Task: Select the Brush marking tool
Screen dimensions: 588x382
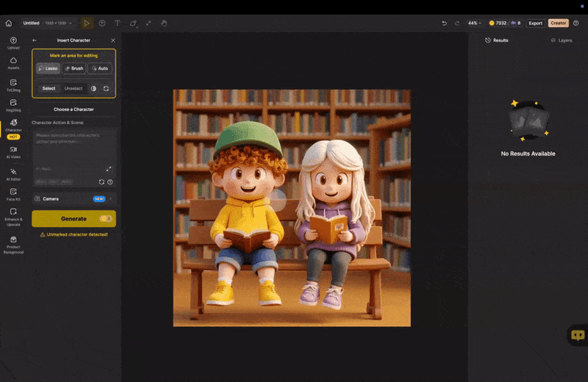Action: 73,68
